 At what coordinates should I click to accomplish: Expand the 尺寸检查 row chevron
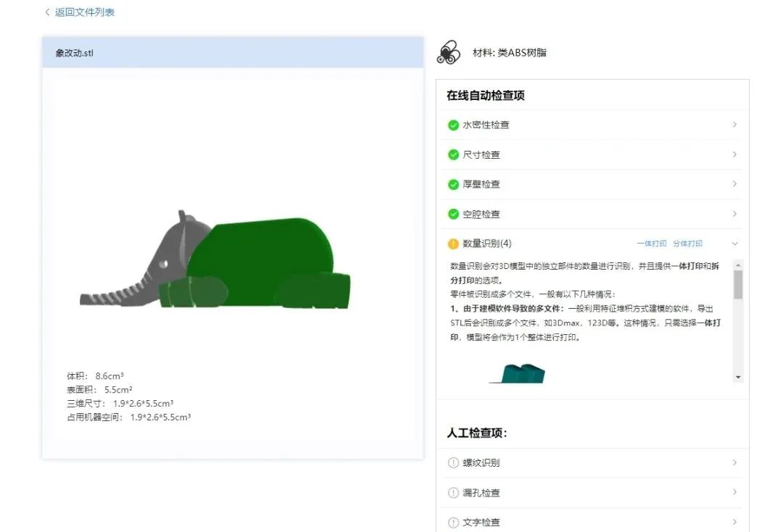[x=734, y=154]
